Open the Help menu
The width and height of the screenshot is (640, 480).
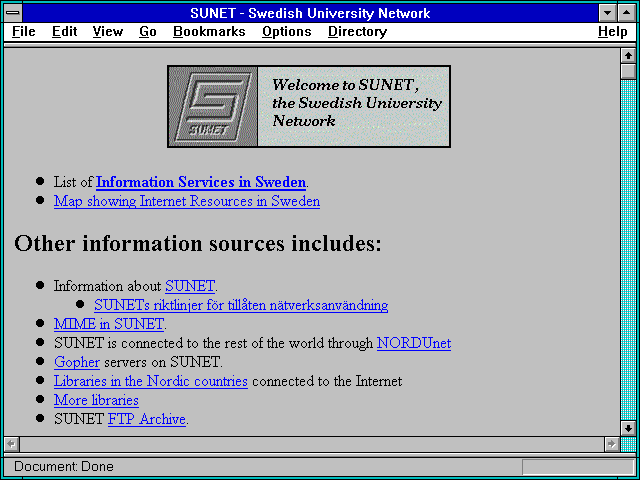(612, 32)
